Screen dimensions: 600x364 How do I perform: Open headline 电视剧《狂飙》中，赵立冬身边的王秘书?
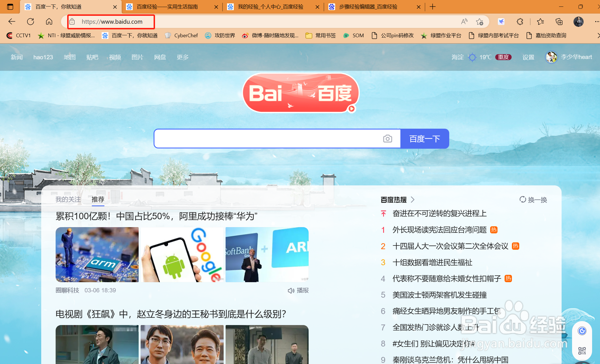(171, 314)
